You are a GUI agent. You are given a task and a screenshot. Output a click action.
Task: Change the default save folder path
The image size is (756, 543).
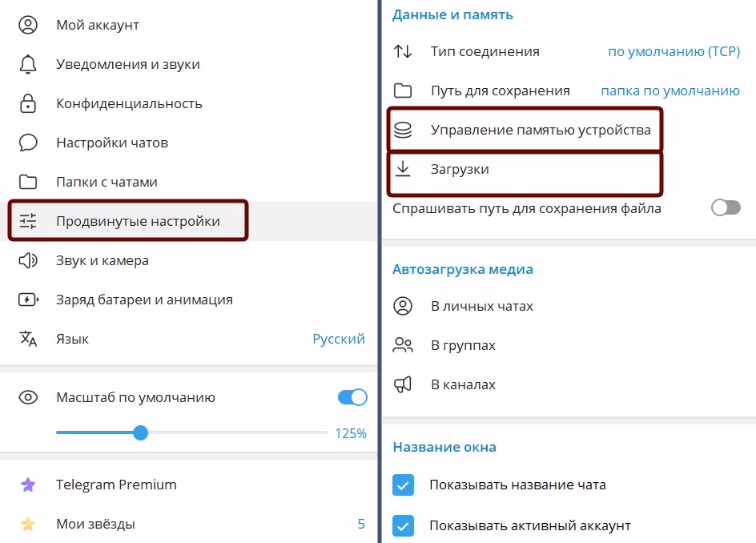pos(670,90)
